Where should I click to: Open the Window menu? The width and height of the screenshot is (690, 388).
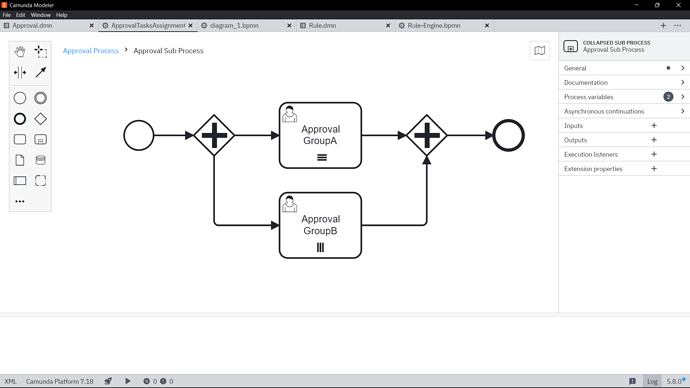point(40,15)
